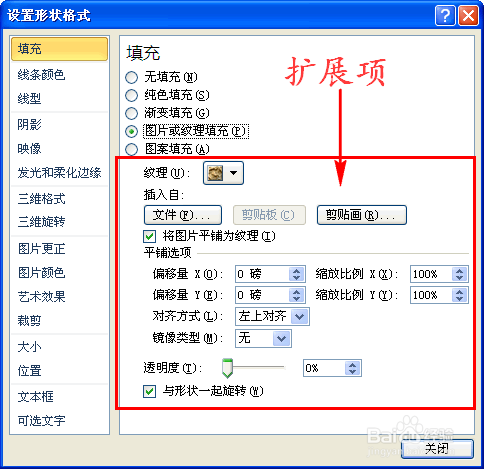Adjust offset Y spinner arrows
The height and width of the screenshot is (469, 484).
click(x=297, y=295)
